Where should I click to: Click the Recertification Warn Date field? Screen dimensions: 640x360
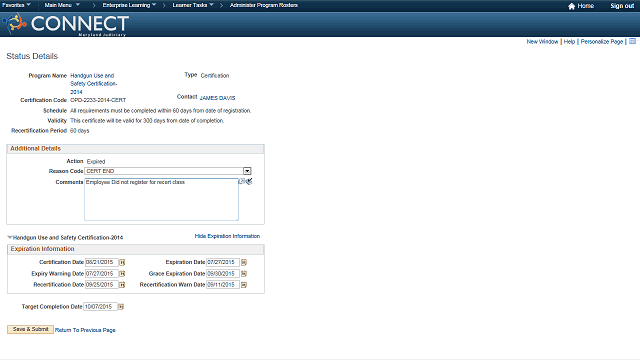(x=223, y=285)
